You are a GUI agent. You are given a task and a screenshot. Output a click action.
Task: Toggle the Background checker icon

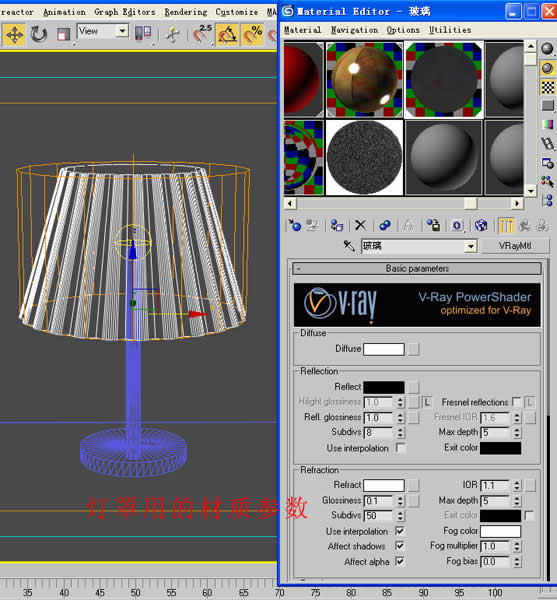(x=547, y=87)
